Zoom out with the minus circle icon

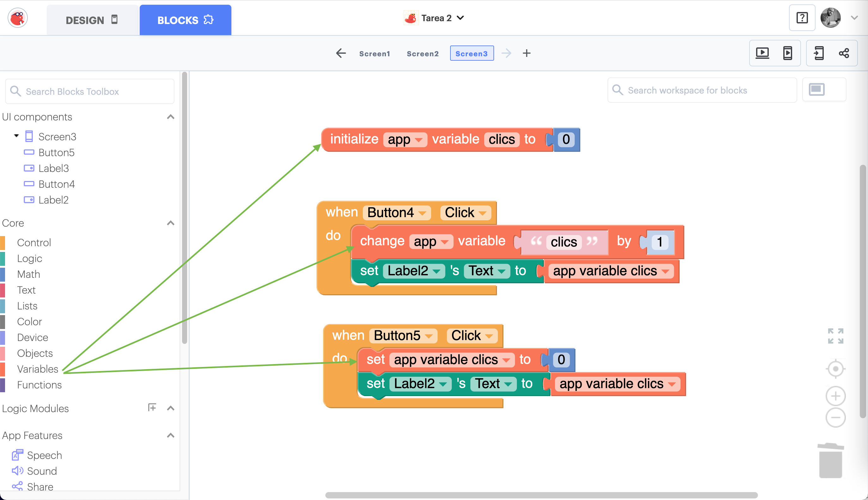[835, 418]
